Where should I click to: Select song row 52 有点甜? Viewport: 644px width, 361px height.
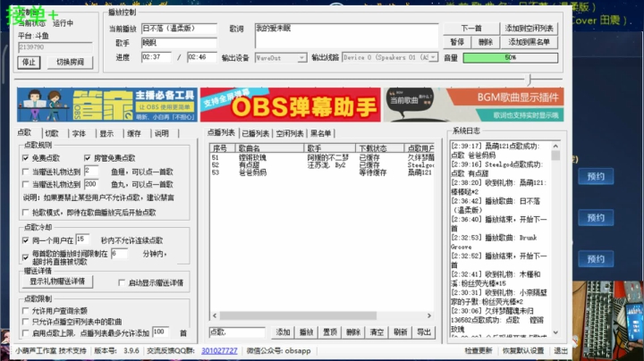(322, 165)
